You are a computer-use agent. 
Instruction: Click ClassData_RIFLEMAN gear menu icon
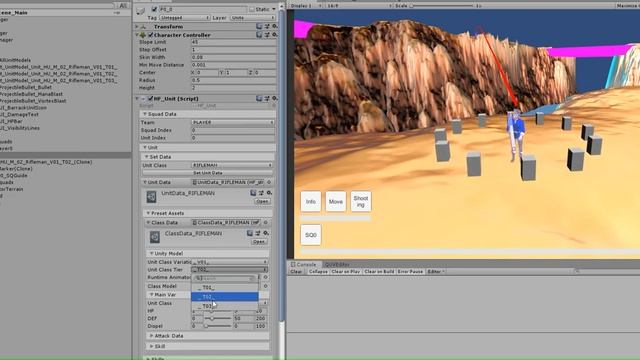coord(266,233)
